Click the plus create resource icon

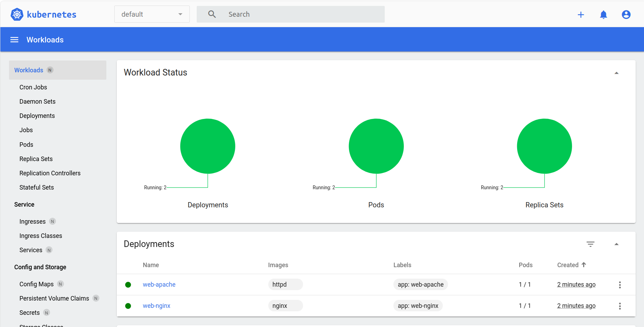click(581, 15)
